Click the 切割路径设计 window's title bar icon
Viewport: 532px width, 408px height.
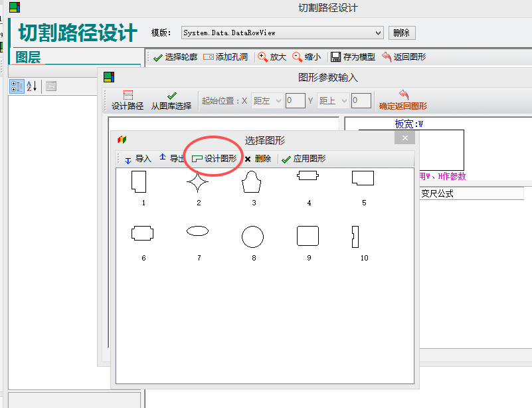(x=15, y=7)
